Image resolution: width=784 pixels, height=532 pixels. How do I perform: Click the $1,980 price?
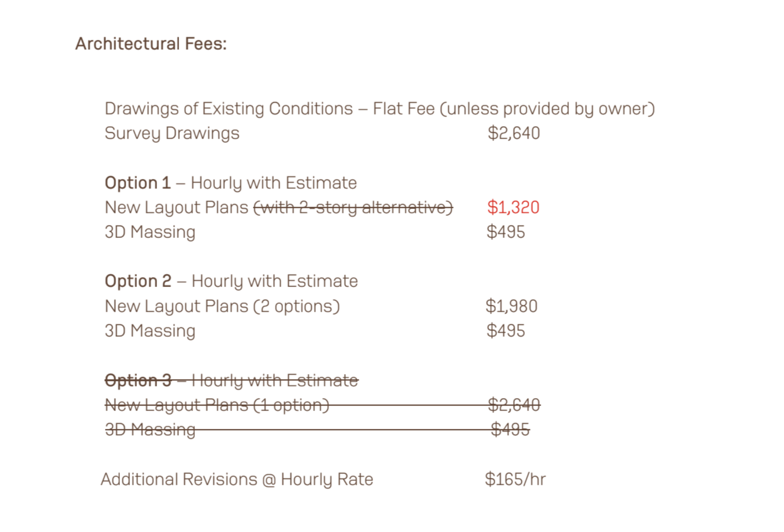click(x=512, y=307)
